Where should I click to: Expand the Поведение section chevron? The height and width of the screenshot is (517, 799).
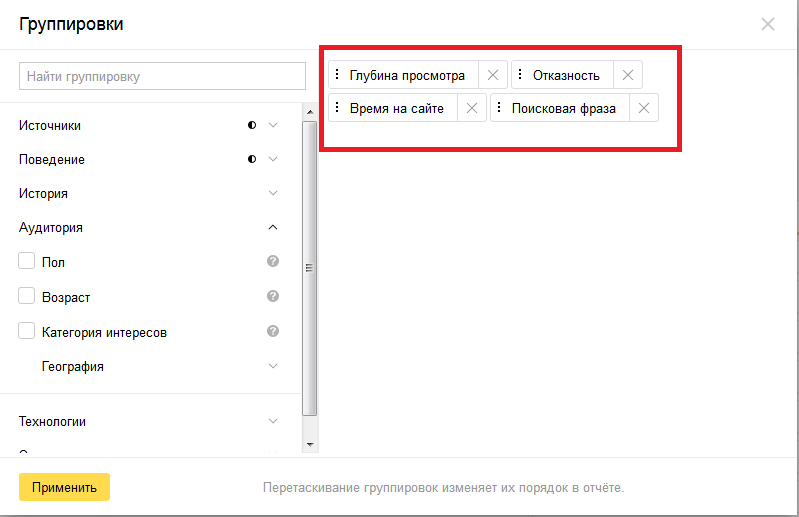(273, 159)
